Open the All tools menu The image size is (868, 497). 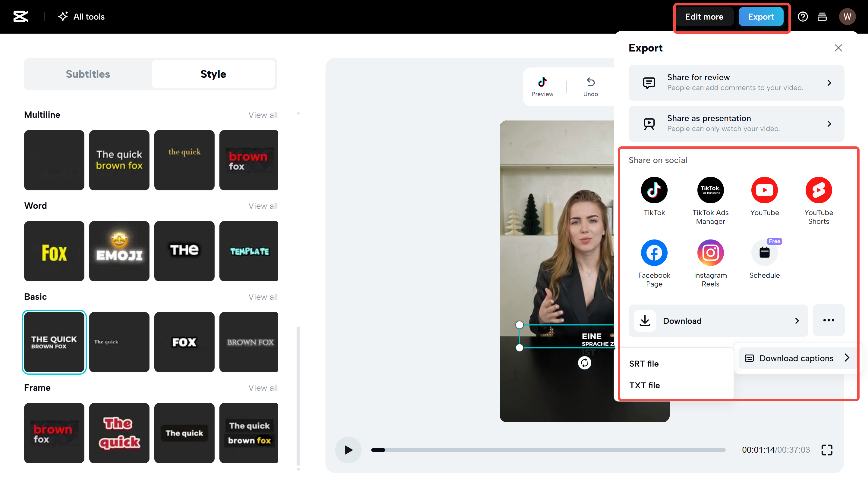point(81,16)
